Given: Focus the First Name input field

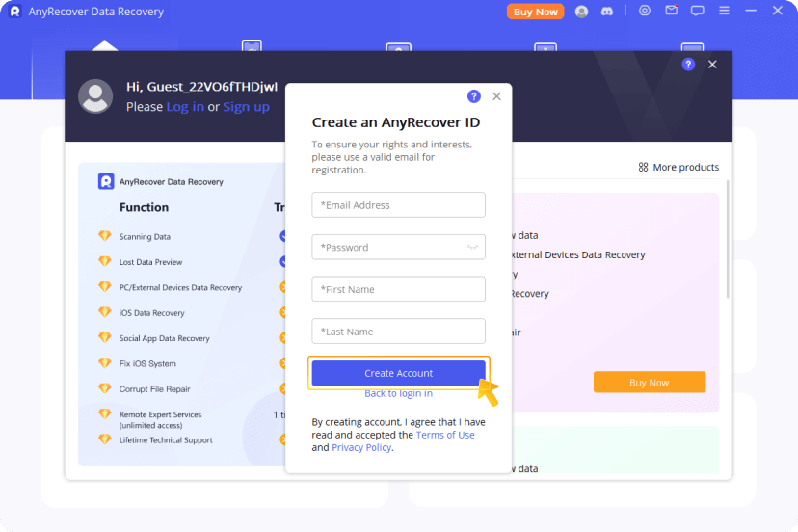Looking at the screenshot, I should pyautogui.click(x=398, y=289).
